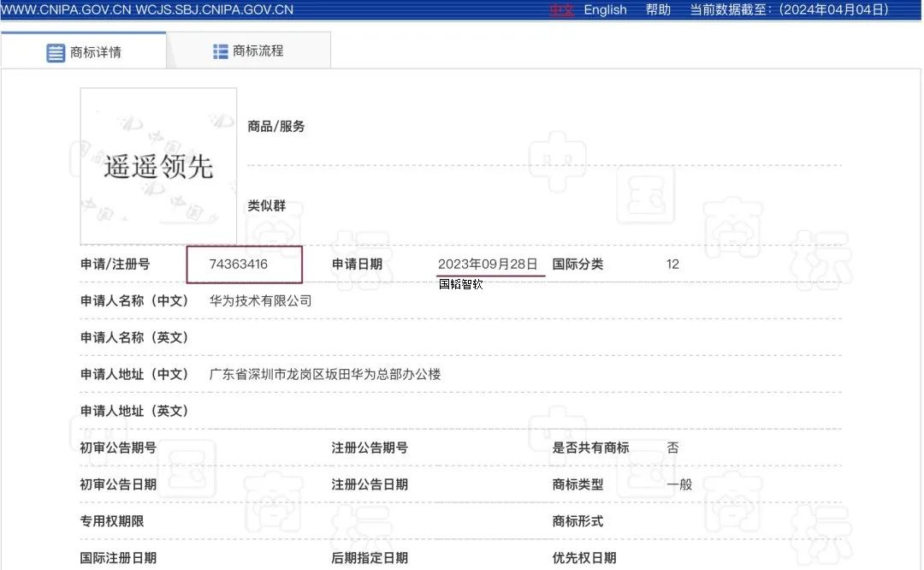Click the 商标形式 label
Screen dimensions: 924x570
tap(577, 521)
